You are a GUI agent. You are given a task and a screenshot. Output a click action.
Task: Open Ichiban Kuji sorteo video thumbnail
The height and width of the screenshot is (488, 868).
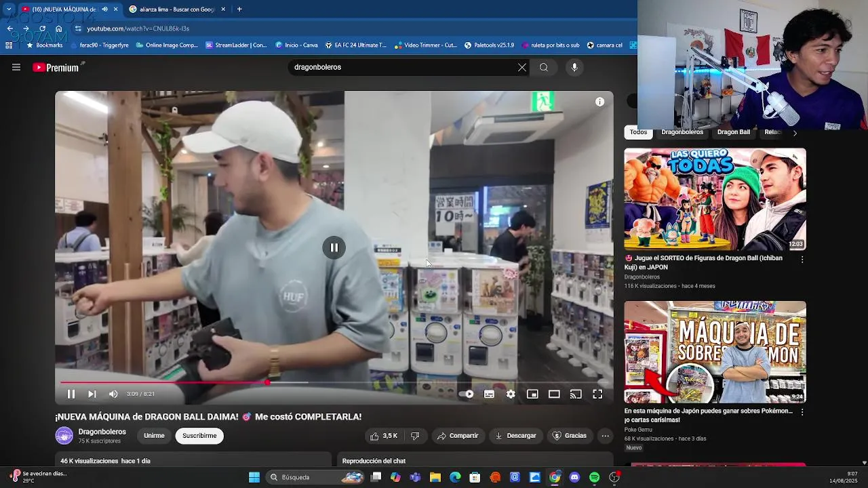tap(715, 199)
